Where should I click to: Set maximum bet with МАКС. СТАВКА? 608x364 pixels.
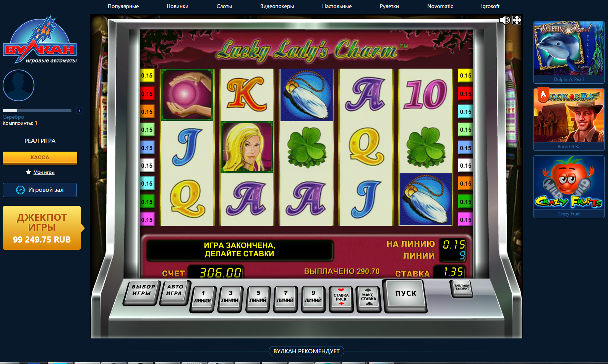(x=368, y=298)
